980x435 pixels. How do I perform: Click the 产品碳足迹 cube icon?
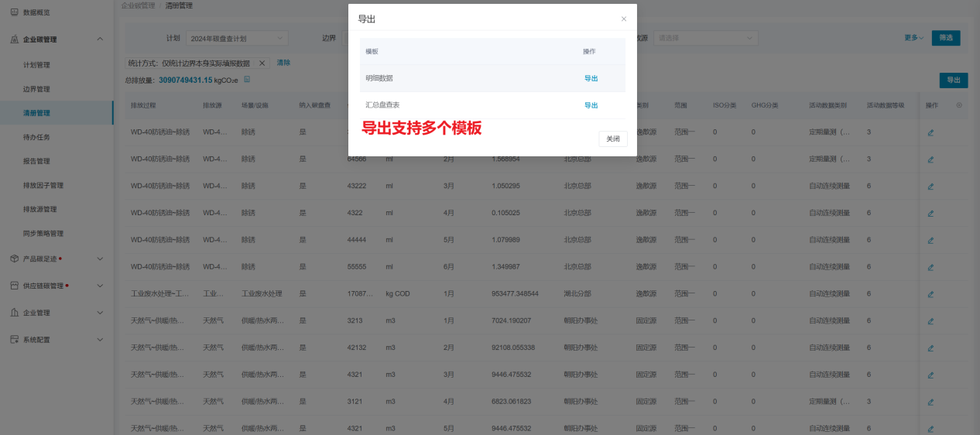14,259
